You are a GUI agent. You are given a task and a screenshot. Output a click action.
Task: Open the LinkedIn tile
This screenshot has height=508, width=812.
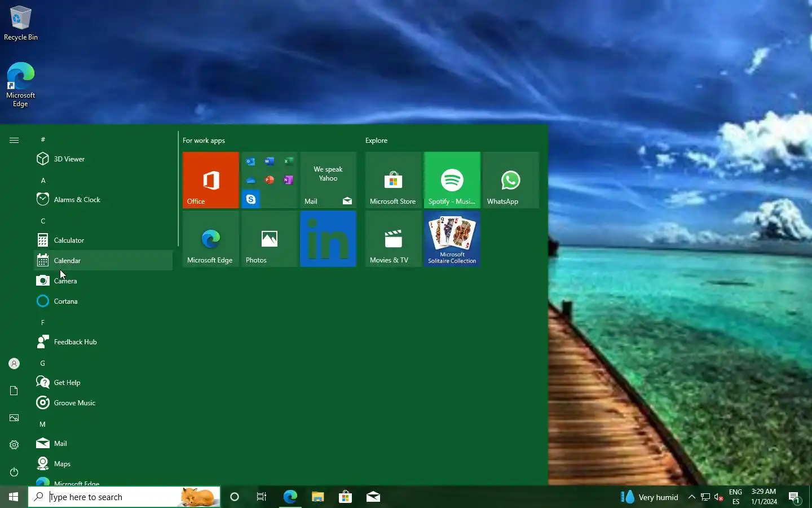coord(328,239)
